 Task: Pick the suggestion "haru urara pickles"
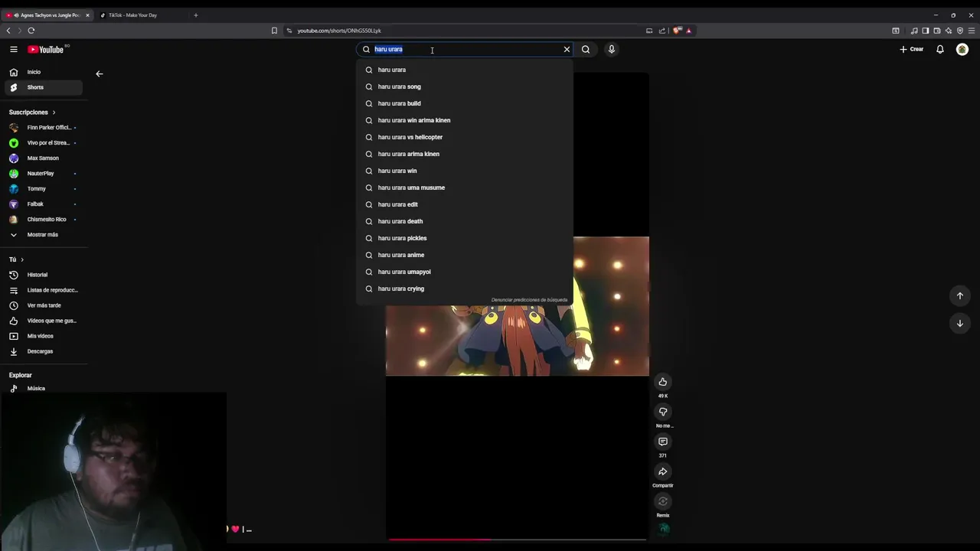pos(465,238)
